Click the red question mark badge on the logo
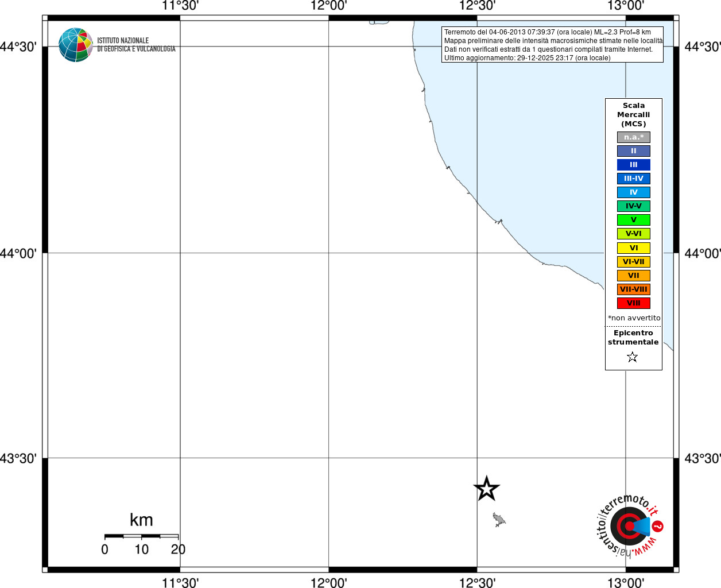Screen dimensions: 721x588 pos(658,526)
